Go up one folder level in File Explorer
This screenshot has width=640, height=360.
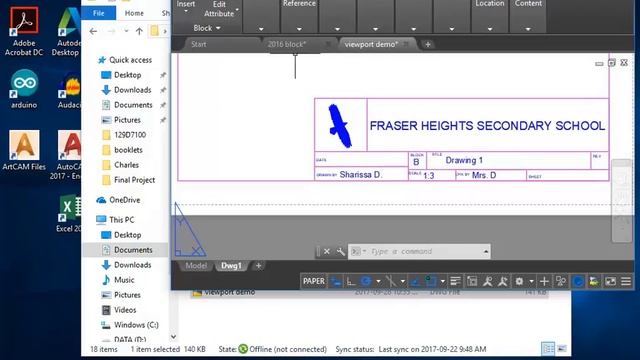pos(139,31)
